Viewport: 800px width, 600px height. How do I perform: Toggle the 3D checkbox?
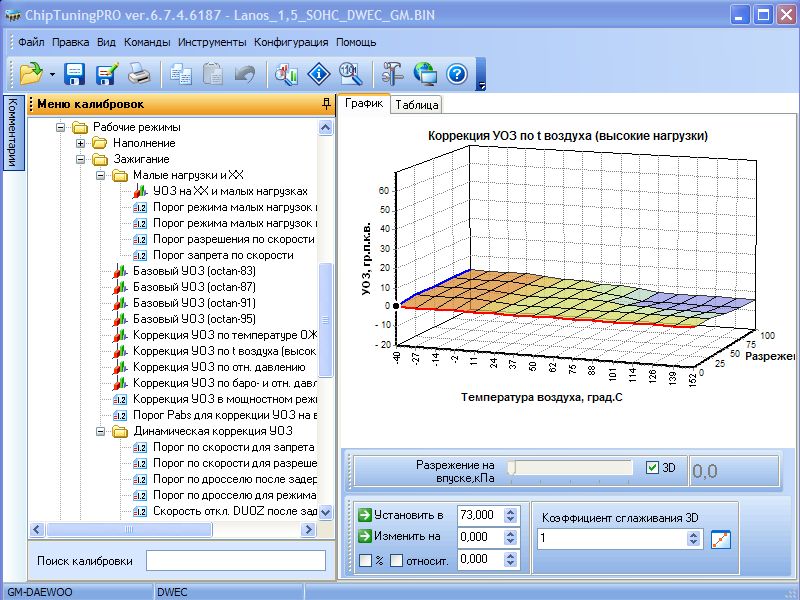tap(653, 467)
